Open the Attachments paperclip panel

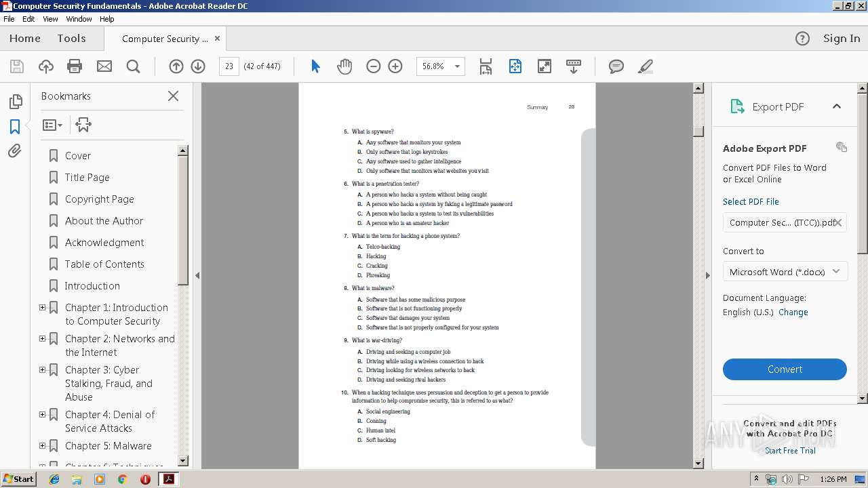[x=15, y=151]
